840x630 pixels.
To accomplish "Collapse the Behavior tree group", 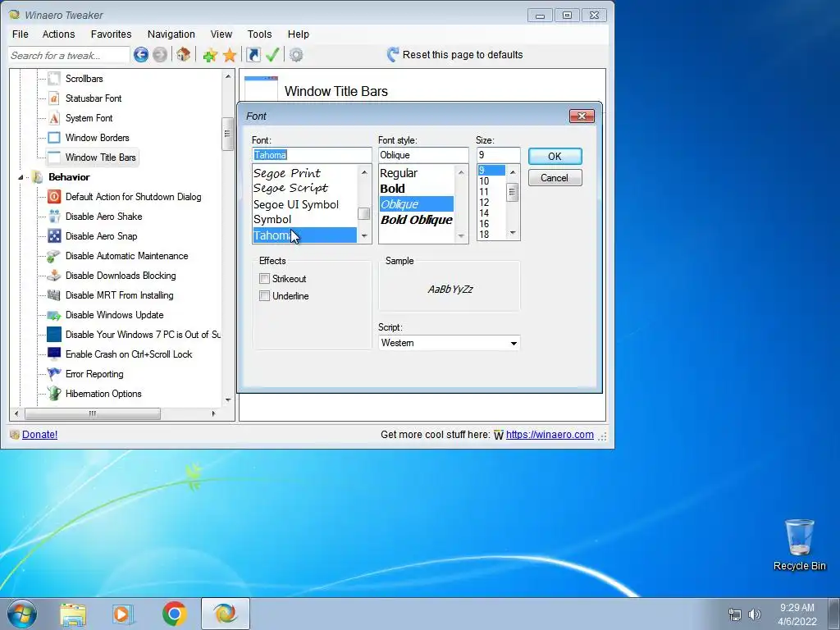I will [x=21, y=177].
